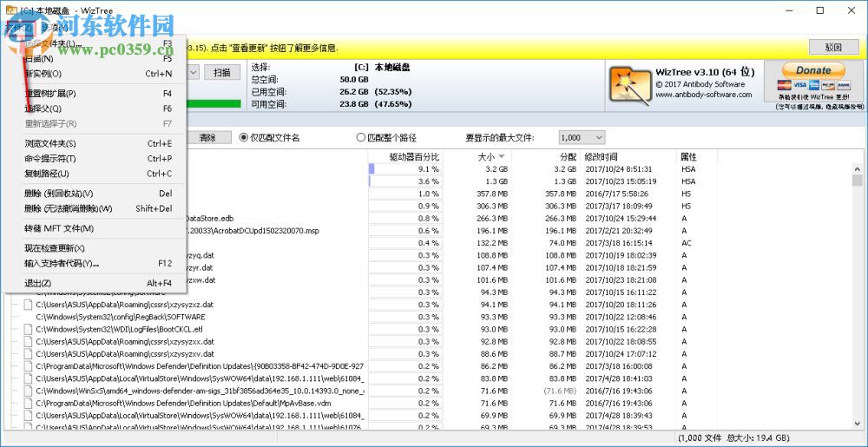
Task: Click file icon beside xzysyzxv.dat row
Action: pos(28,353)
